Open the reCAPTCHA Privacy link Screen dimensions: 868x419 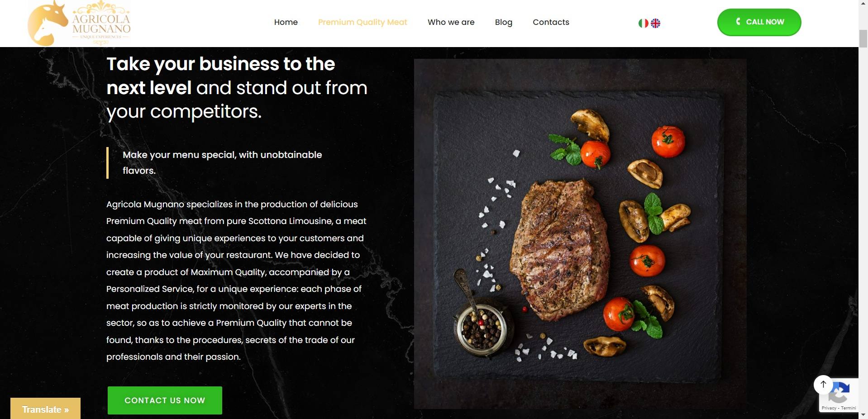pyautogui.click(x=829, y=408)
